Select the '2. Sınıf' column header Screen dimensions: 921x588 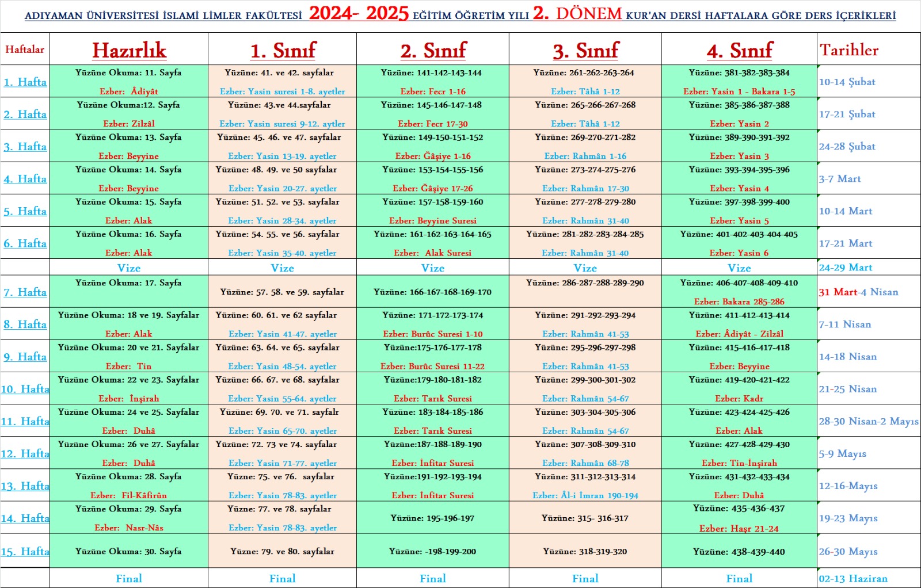[433, 51]
